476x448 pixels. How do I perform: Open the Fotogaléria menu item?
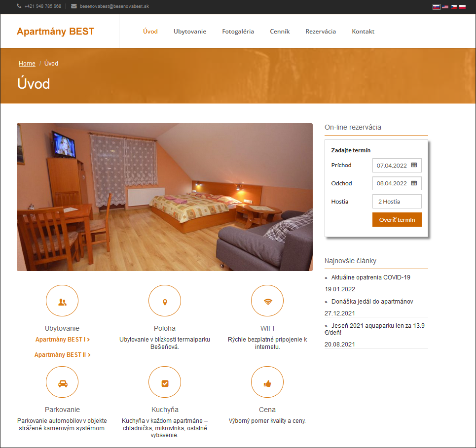[x=238, y=32]
